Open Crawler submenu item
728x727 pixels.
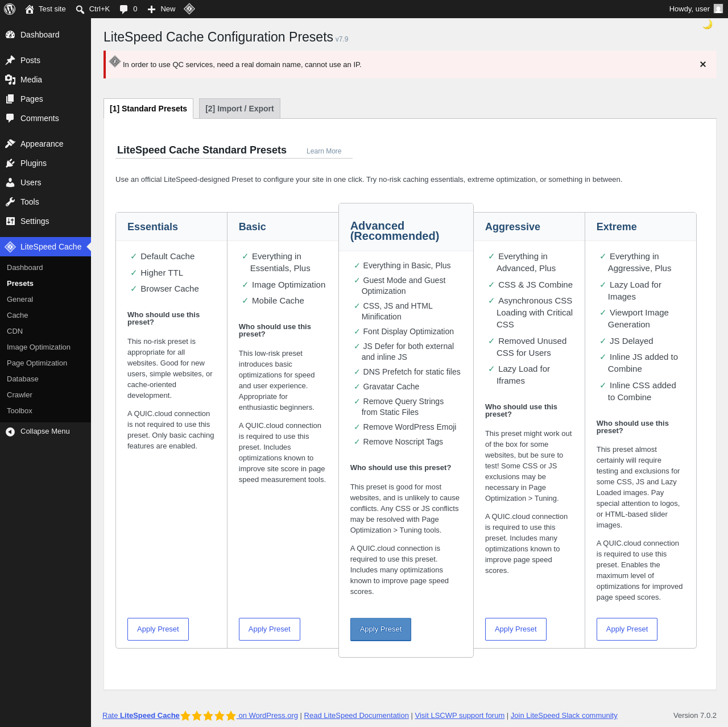point(45,395)
